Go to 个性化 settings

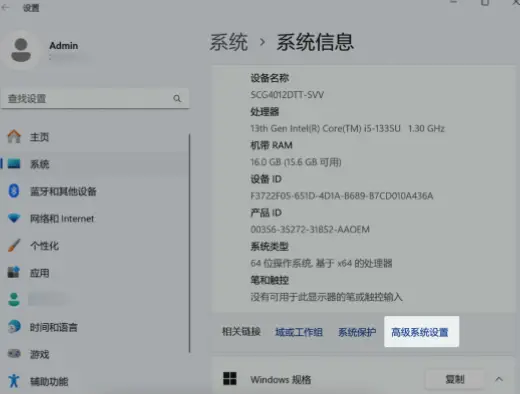coord(95,246)
